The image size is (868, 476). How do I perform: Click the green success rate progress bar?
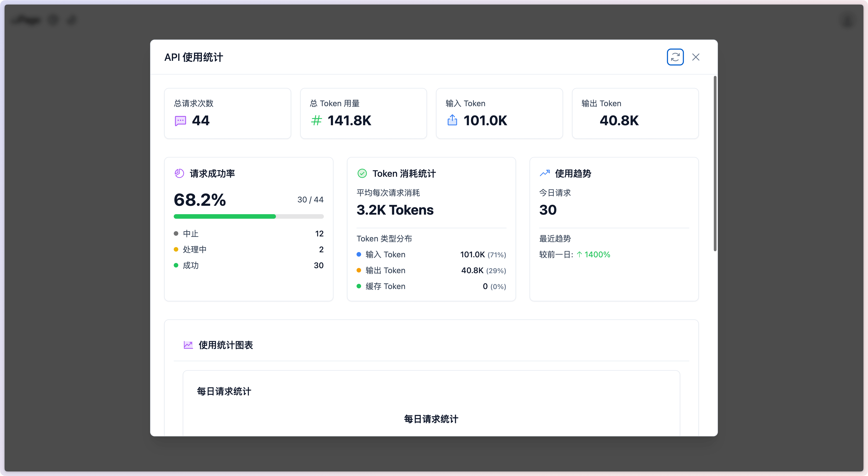tap(225, 216)
